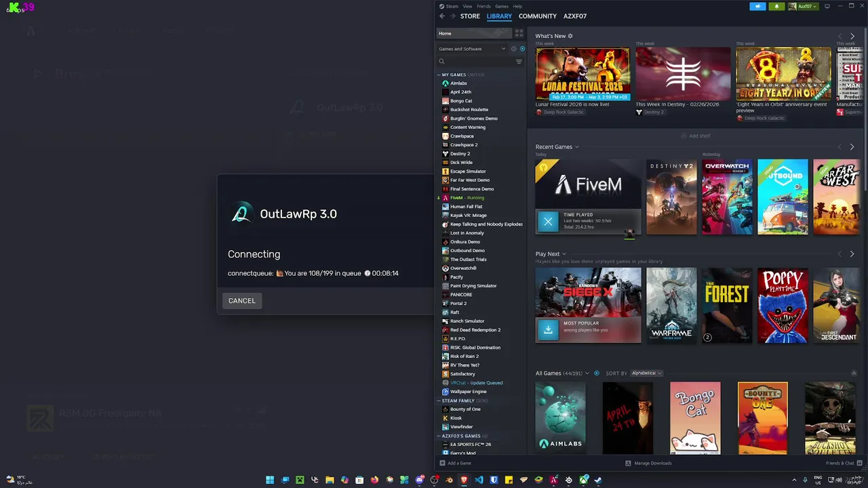Screen dimensions: 868x488
Task: Switch library to collections grid view icon
Action: tap(519, 33)
